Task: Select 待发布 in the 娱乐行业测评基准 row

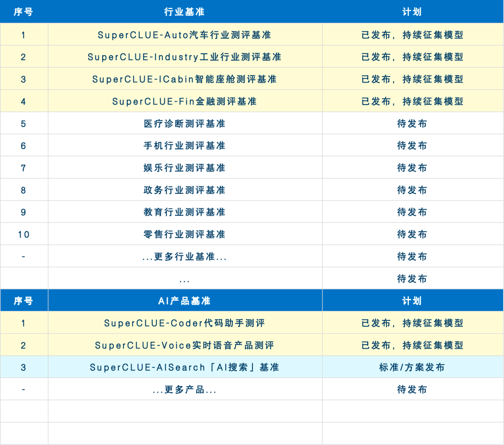Action: 412,168
